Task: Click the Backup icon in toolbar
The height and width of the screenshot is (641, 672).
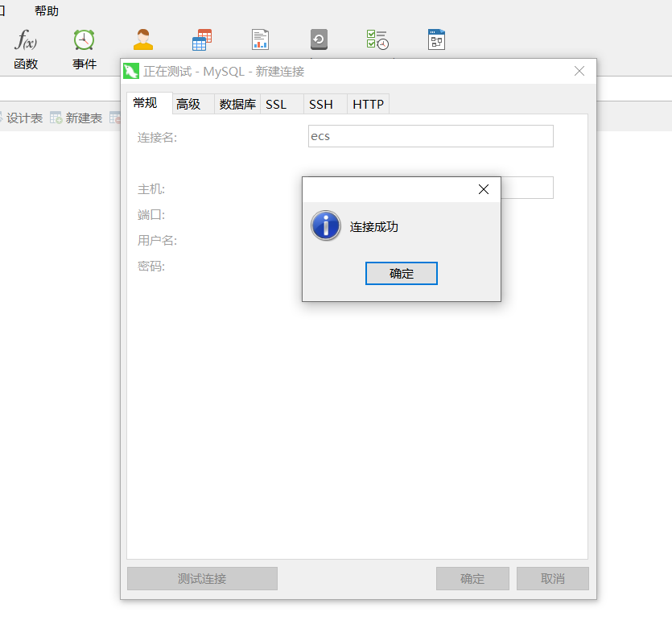Action: point(319,39)
